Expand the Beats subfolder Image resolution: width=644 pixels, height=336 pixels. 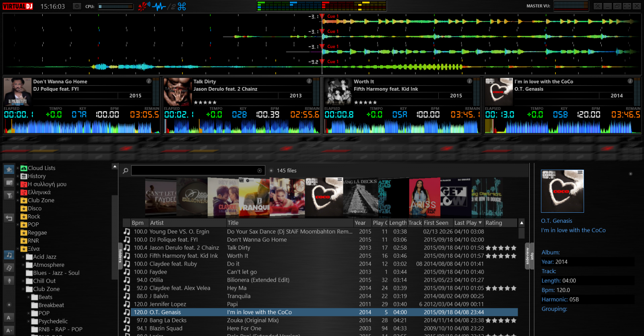[29, 297]
